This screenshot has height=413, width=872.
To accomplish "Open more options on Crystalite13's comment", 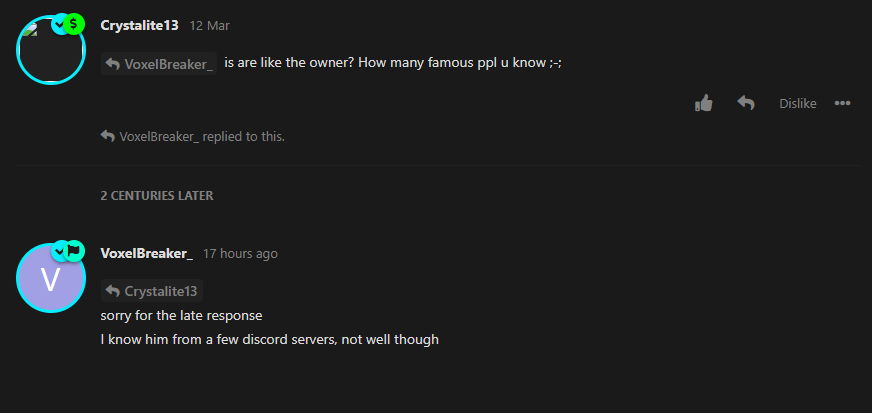I will pyautogui.click(x=842, y=103).
